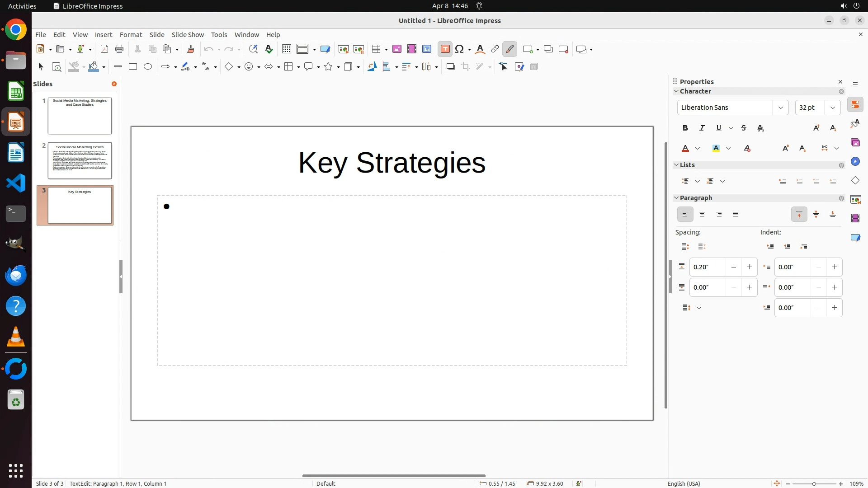This screenshot has width=868, height=488.
Task: Open the font name dropdown
Action: 780,108
